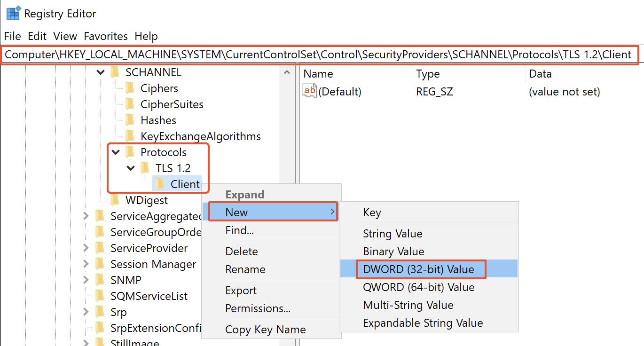This screenshot has height=346, width=644.
Task: Select Permissions... in the context menu
Action: coord(258,308)
